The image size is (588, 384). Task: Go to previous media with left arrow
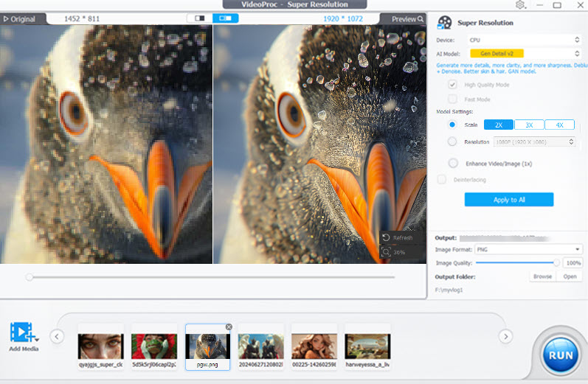tap(57, 336)
